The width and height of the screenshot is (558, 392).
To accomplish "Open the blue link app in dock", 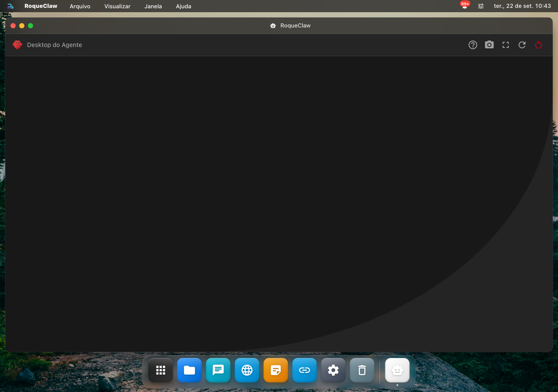I will point(305,370).
